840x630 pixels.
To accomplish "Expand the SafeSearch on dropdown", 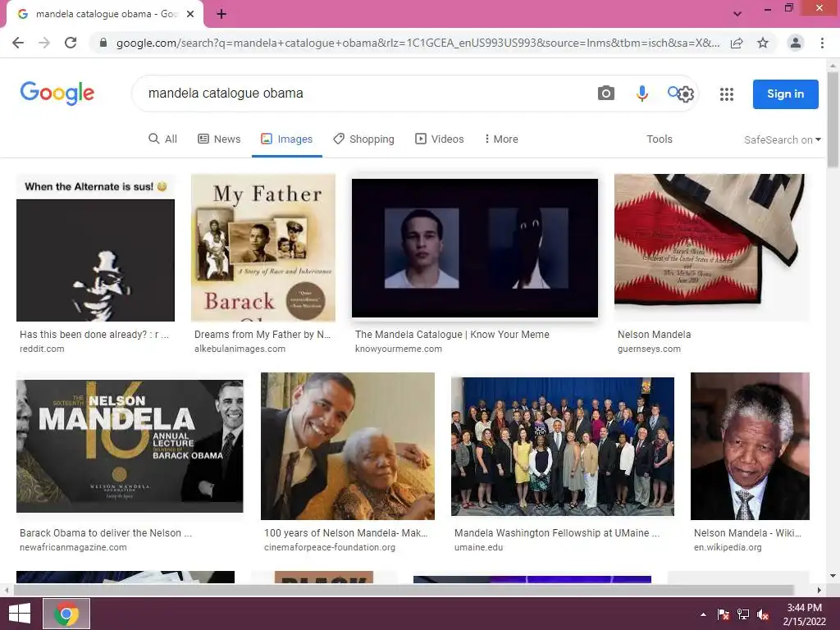I will point(782,139).
